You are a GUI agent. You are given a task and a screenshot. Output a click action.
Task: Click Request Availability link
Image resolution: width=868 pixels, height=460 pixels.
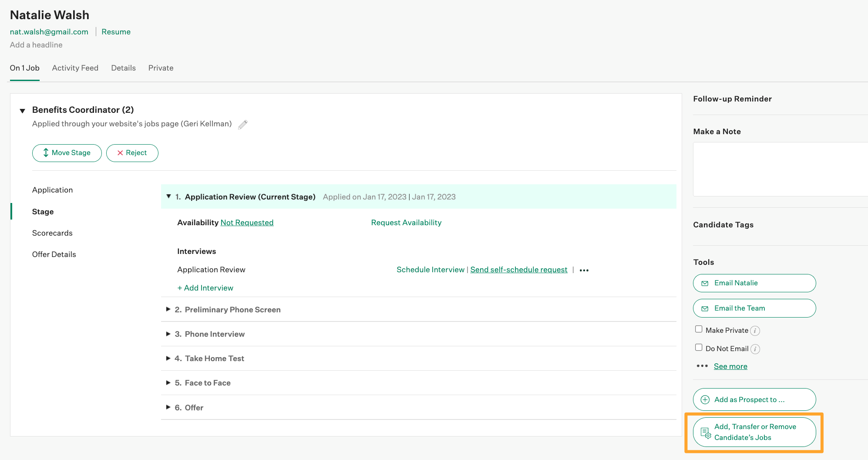[x=406, y=223]
